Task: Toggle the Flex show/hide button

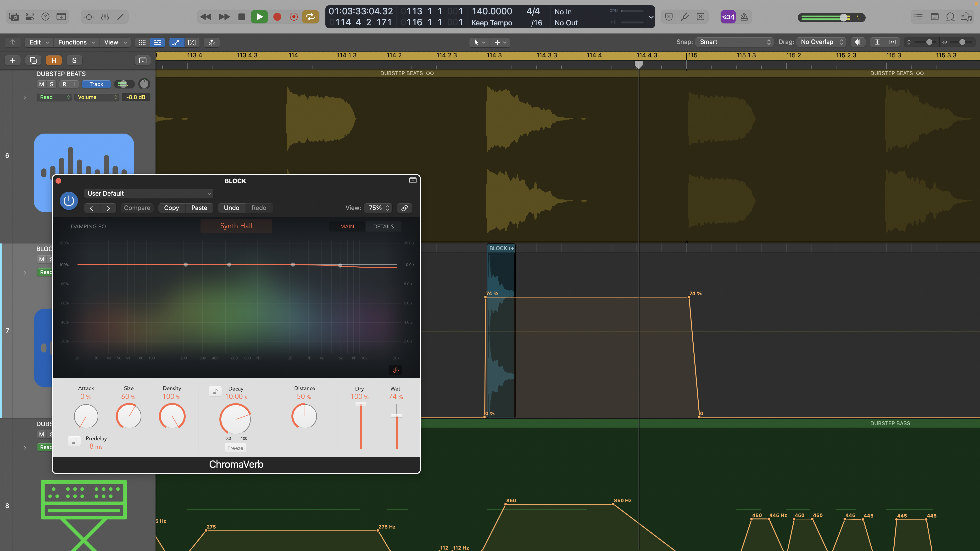Action: click(192, 42)
